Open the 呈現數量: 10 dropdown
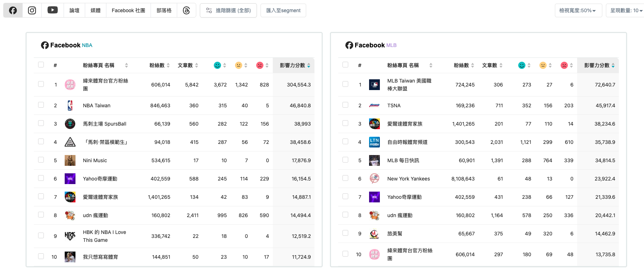This screenshot has width=644, height=272. point(625,10)
